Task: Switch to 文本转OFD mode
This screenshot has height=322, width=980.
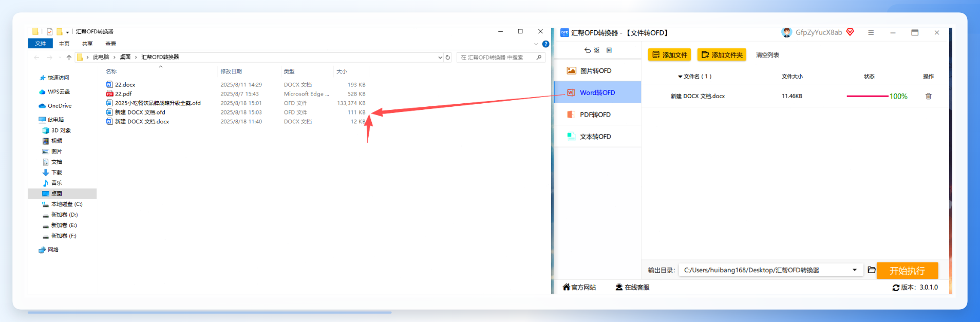Action: [597, 137]
